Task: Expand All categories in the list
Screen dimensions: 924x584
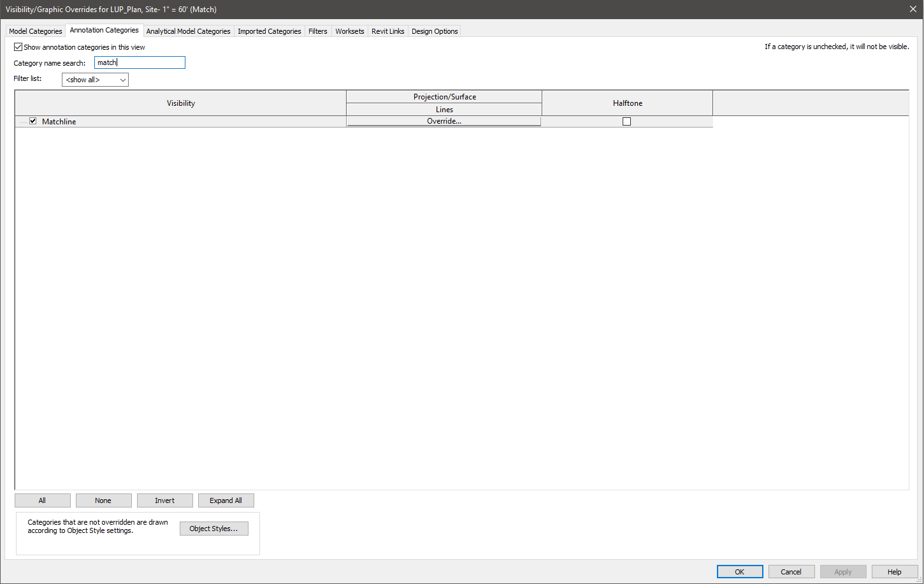Action: pyautogui.click(x=226, y=500)
